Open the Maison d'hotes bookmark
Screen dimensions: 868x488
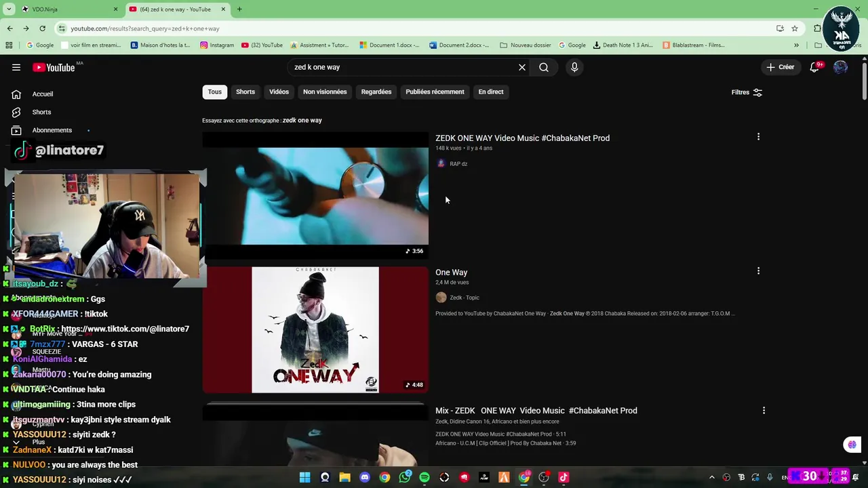161,45
